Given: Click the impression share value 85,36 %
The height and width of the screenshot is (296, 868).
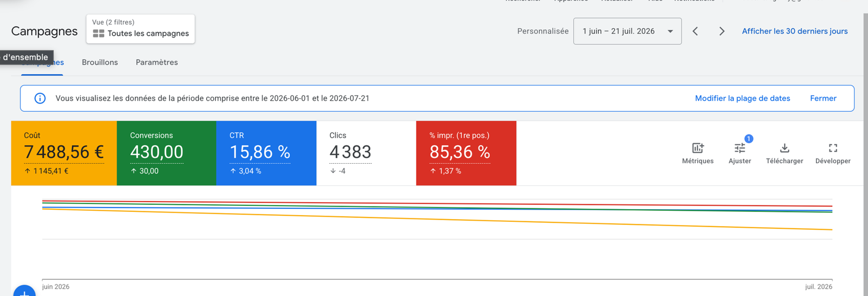Looking at the screenshot, I should coord(459,152).
